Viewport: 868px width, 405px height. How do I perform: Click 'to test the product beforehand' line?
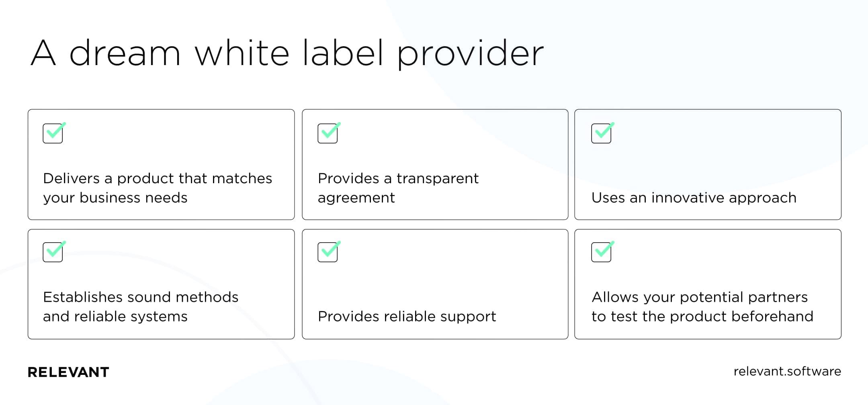click(702, 317)
